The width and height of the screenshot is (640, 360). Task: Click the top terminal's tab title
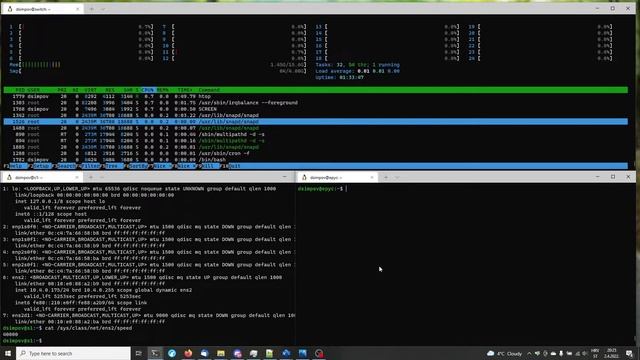33,9
